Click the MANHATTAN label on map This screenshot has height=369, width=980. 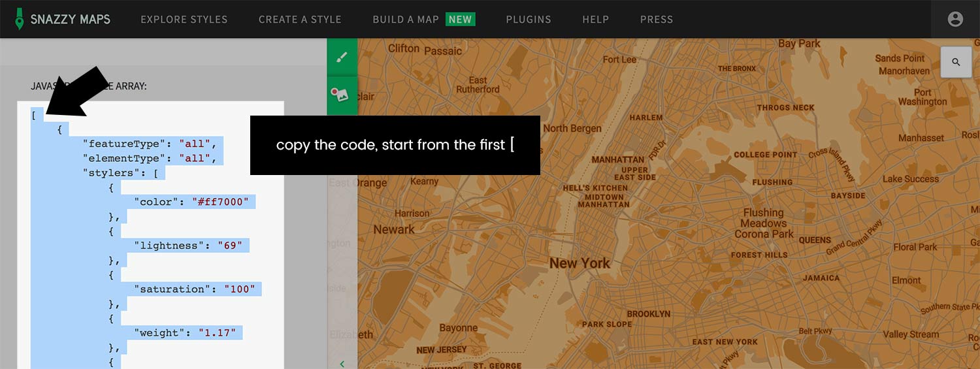(618, 159)
